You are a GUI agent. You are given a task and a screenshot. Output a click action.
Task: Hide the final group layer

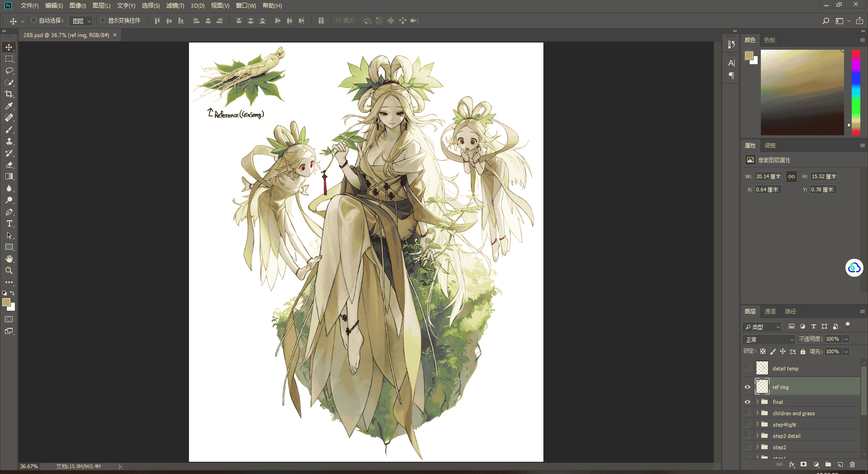[747, 402]
